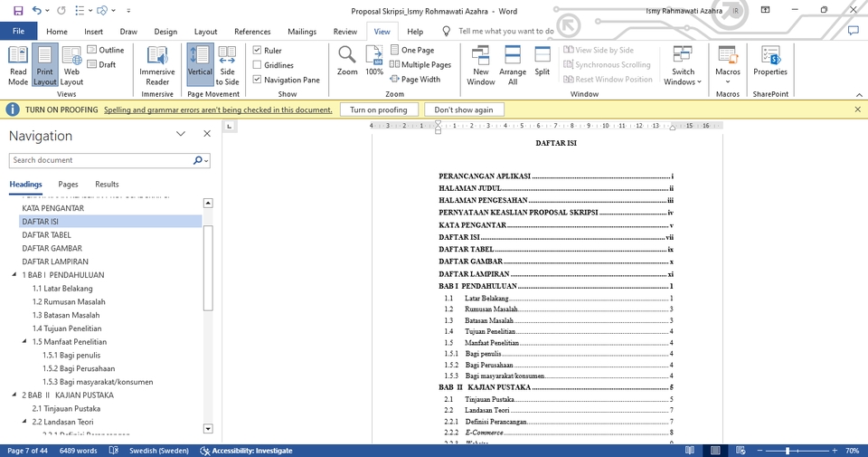The height and width of the screenshot is (457, 868).
Task: Collapse the 1.5 Manfaat Penelitian heading
Action: tap(24, 342)
